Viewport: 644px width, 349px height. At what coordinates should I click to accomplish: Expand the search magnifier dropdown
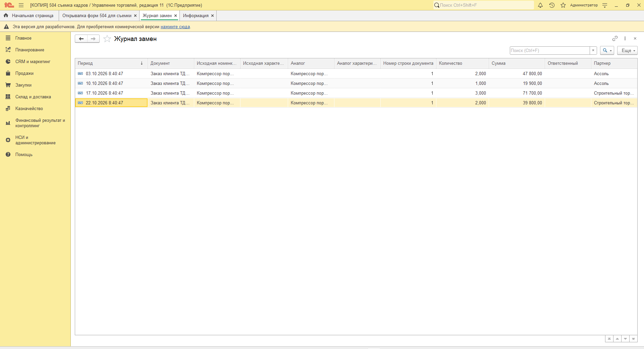click(x=607, y=50)
